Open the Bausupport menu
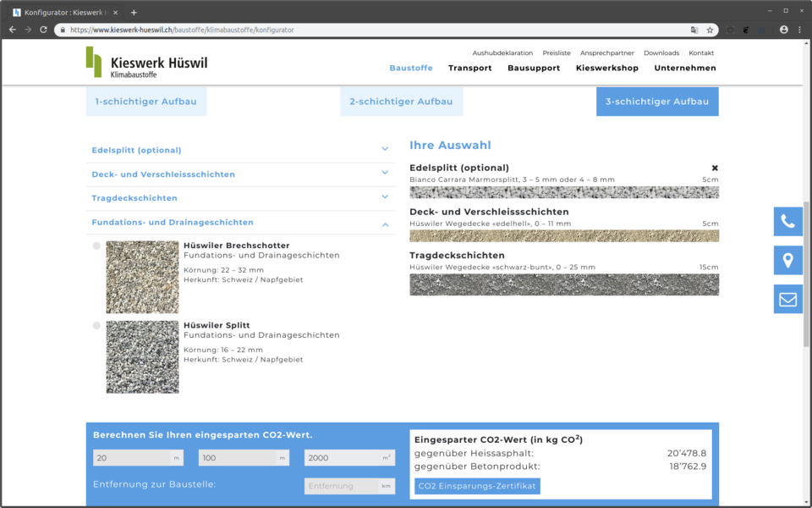812x508 pixels. pos(534,68)
